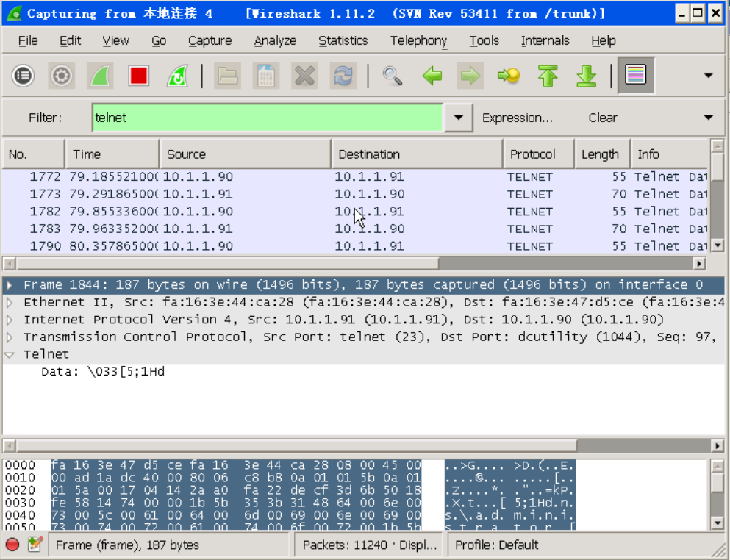The height and width of the screenshot is (560, 730).
Task: Stop the running capture with red square
Action: 139,76
